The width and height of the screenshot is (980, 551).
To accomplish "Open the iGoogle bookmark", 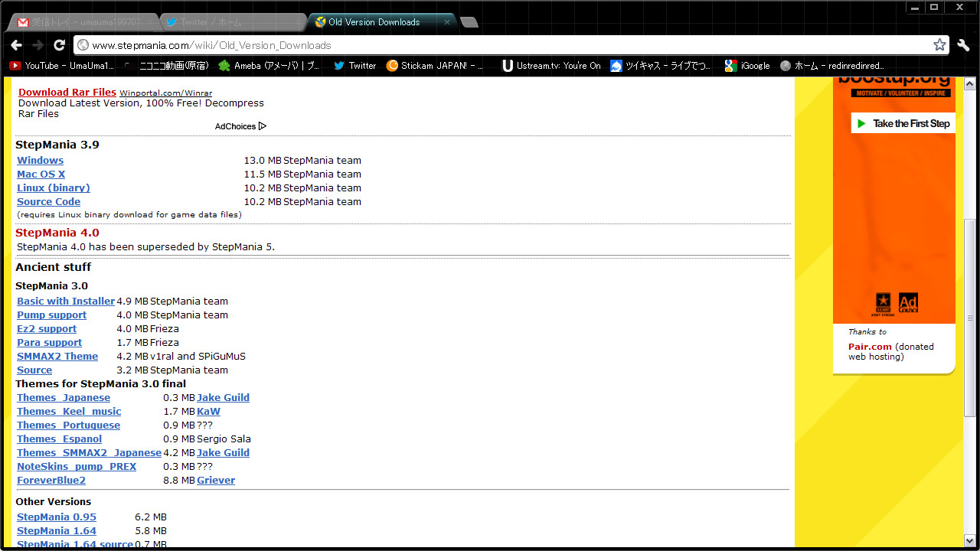I will (x=747, y=66).
